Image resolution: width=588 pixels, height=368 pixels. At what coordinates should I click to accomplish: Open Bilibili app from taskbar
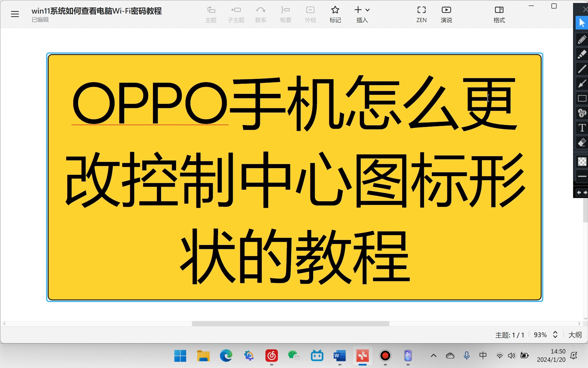coord(317,356)
